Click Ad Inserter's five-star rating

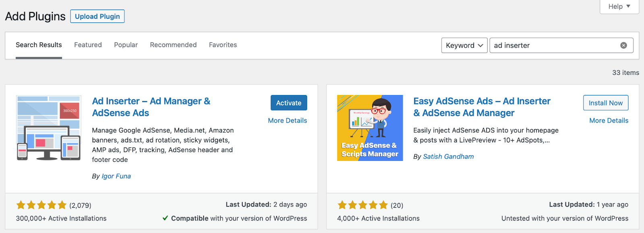point(41,205)
